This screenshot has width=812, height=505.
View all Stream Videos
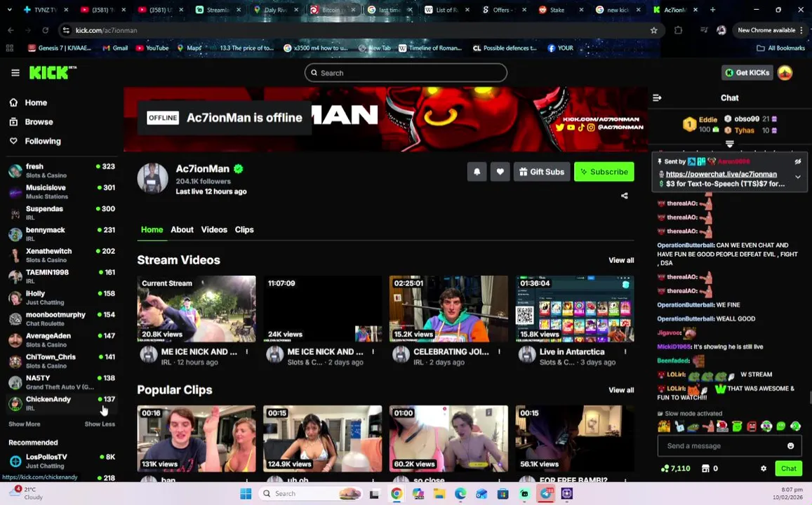[x=621, y=260]
